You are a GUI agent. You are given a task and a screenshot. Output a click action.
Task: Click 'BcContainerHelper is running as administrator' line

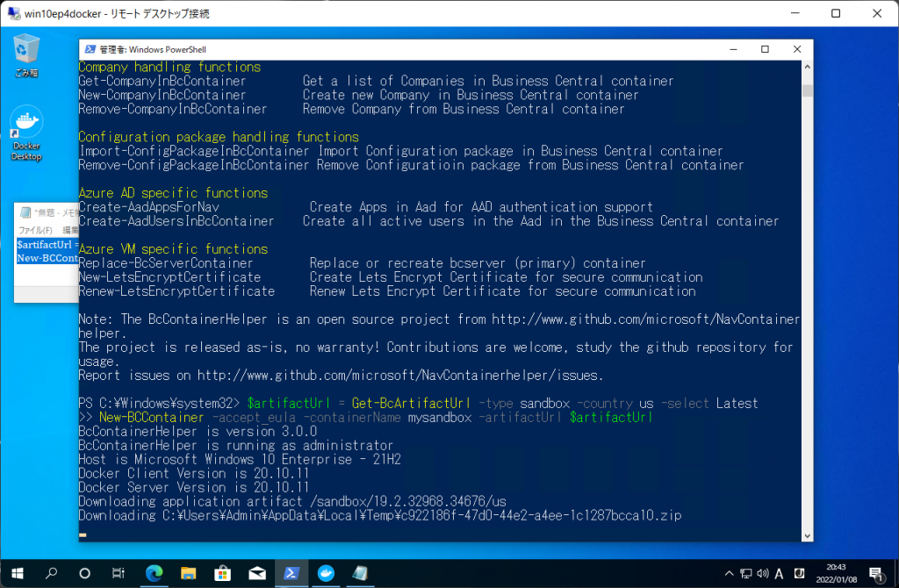[x=235, y=445]
